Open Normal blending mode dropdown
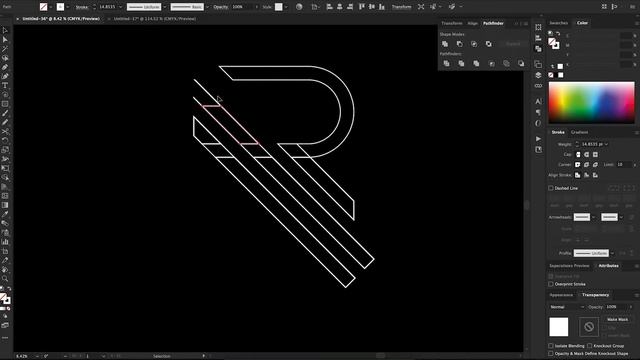Viewport: 640px width, 360px height. click(x=567, y=307)
